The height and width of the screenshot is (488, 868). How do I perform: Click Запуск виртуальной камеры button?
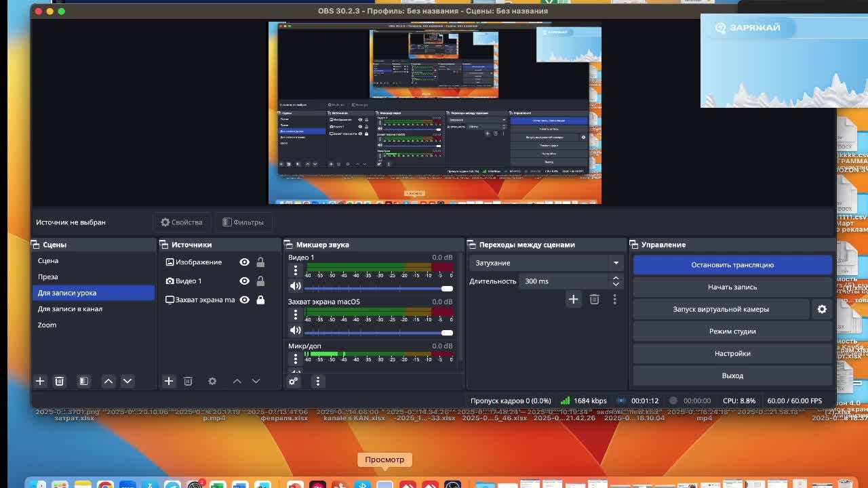click(x=721, y=309)
